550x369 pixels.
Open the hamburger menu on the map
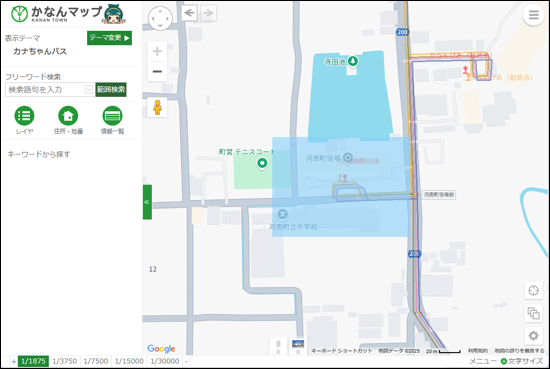pos(533,15)
